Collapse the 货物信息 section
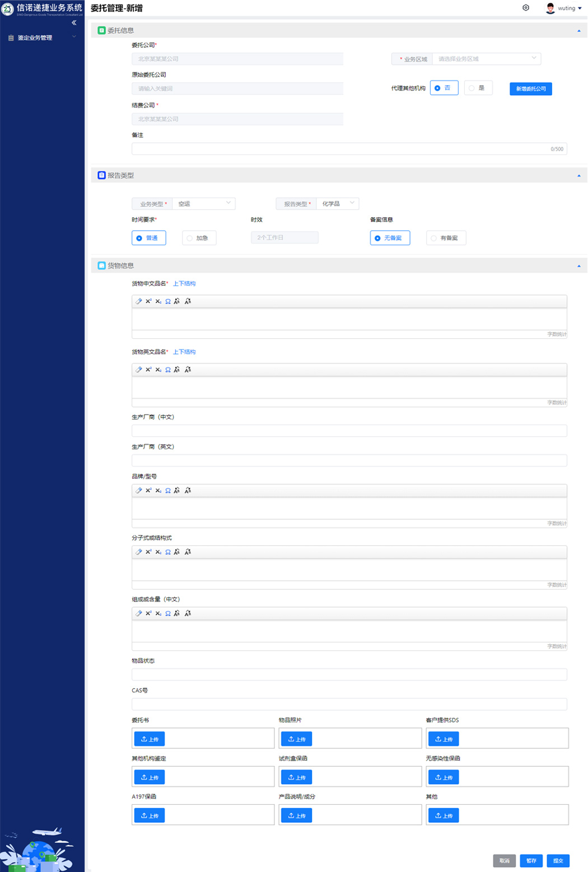This screenshot has height=872, width=588. coord(578,266)
